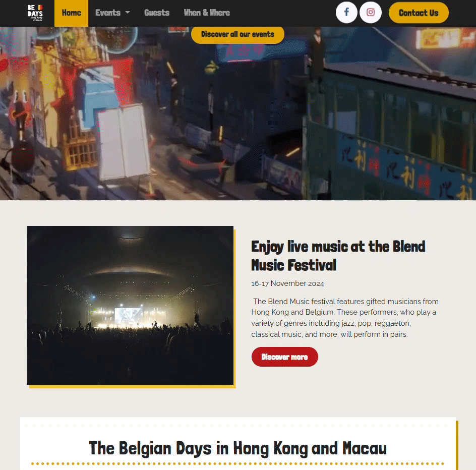Click the Blend Music Festival heading
The height and width of the screenshot is (470, 476).
[338, 256]
